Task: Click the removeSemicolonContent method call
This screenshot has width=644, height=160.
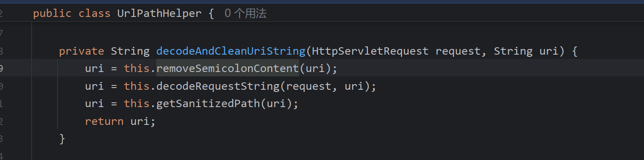Action: pos(228,69)
